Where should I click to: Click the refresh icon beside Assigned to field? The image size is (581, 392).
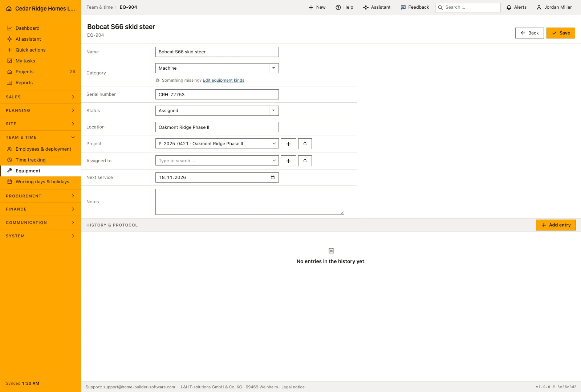[x=305, y=161]
